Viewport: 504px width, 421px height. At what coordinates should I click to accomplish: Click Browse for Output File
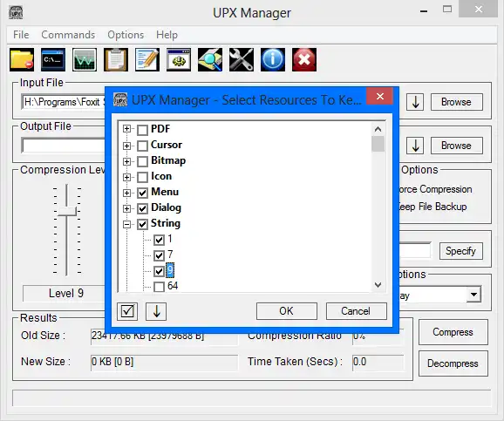coord(456,146)
